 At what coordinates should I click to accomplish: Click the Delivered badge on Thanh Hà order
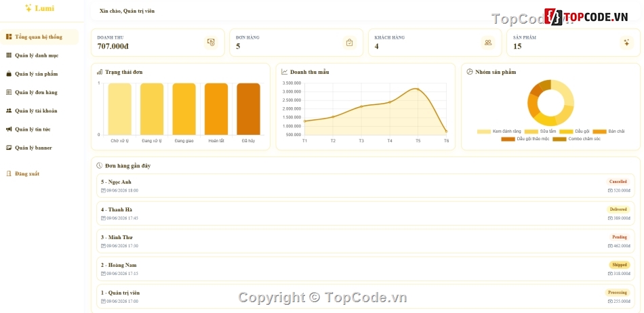click(618, 209)
